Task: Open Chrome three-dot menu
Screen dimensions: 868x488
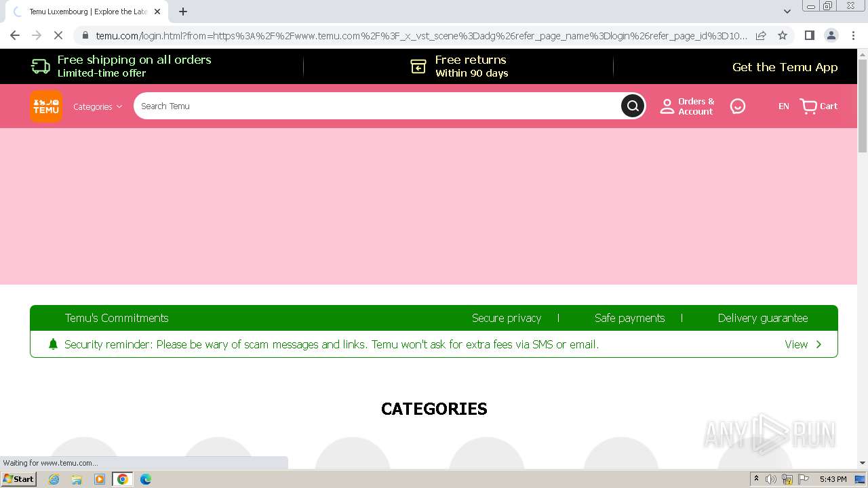Action: coord(853,35)
